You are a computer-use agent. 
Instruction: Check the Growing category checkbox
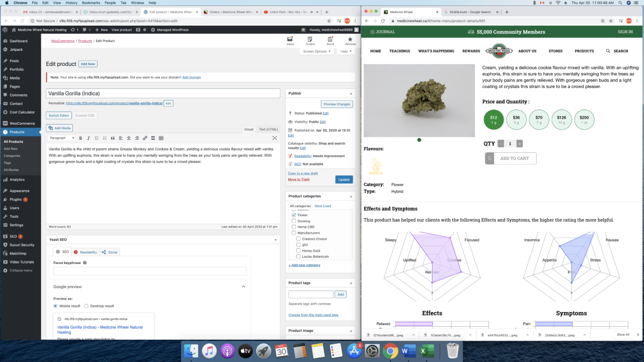click(x=294, y=221)
